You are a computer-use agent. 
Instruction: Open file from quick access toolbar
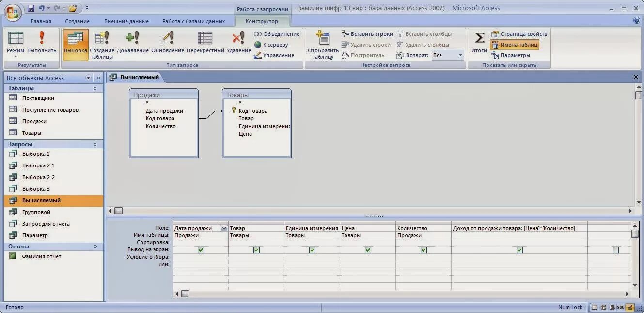click(73, 8)
